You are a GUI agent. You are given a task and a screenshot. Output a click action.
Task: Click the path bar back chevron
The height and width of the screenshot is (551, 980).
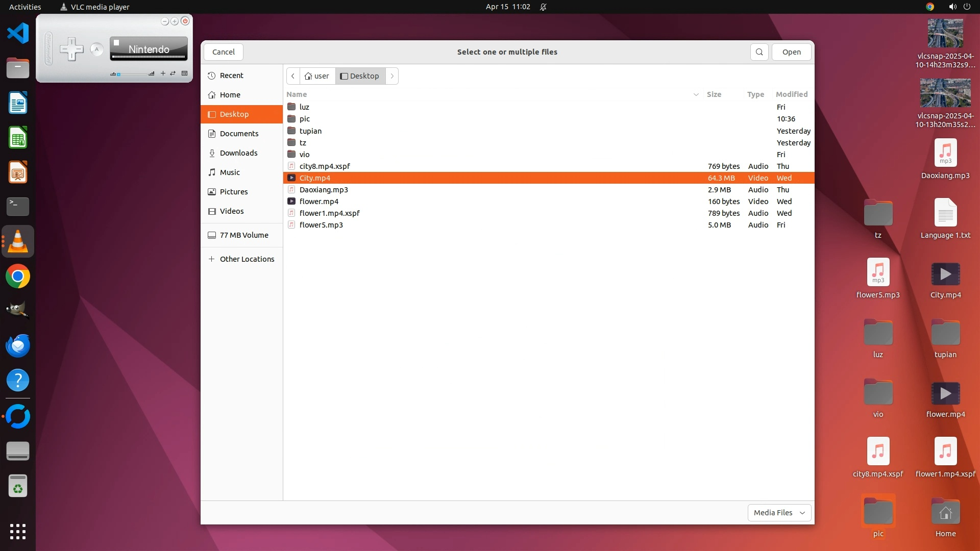coord(293,76)
